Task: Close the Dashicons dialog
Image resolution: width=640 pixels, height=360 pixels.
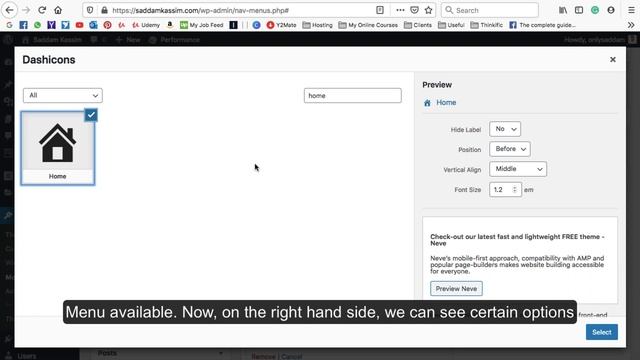Action: [x=613, y=60]
